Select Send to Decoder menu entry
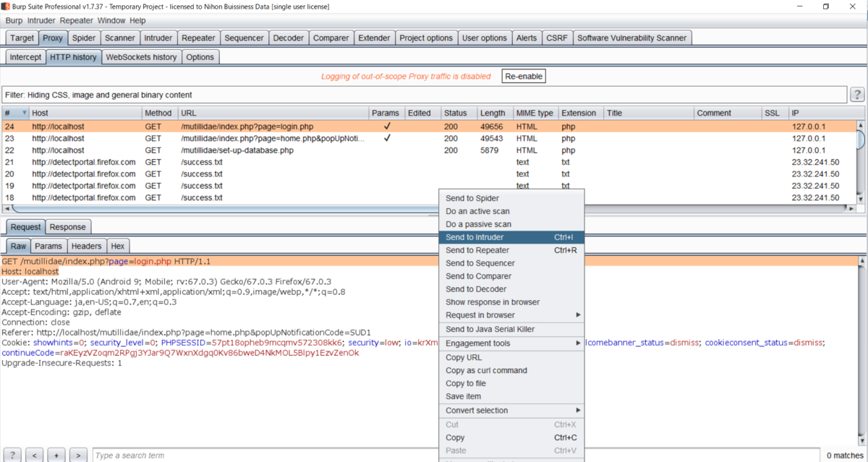 click(x=511, y=289)
